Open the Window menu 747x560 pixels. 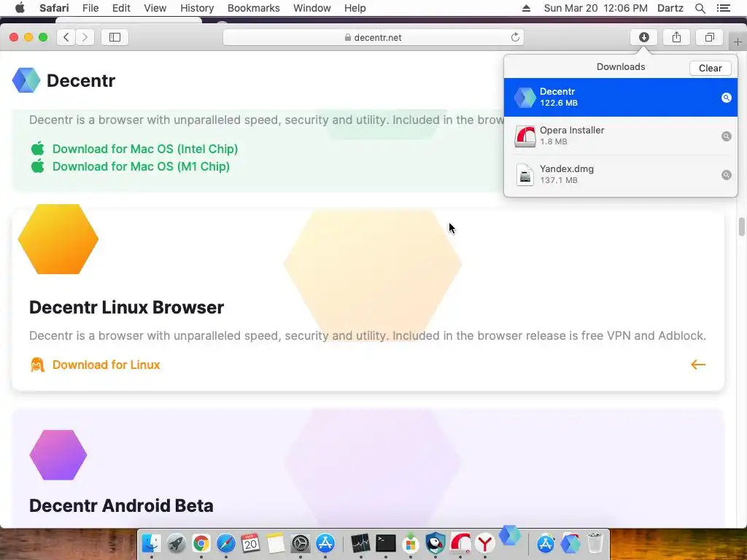click(x=311, y=8)
